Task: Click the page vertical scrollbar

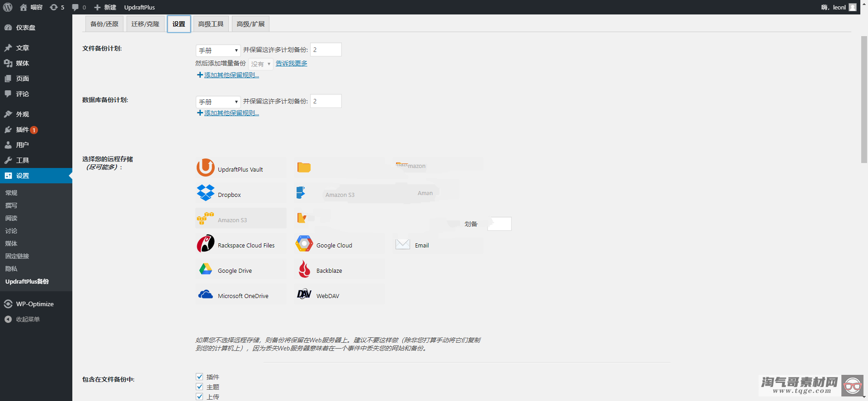Action: tap(864, 99)
